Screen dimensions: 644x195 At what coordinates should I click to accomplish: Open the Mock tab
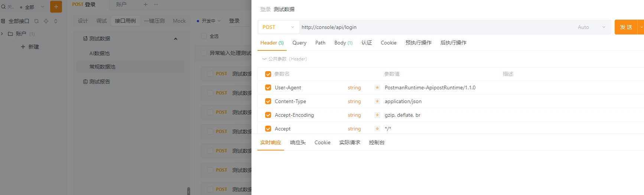pos(179,21)
